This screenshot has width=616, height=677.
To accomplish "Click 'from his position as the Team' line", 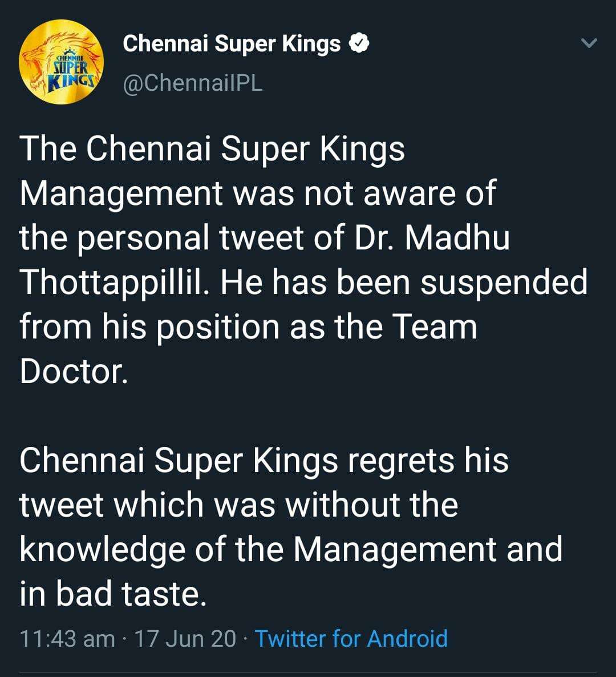I will tap(249, 327).
